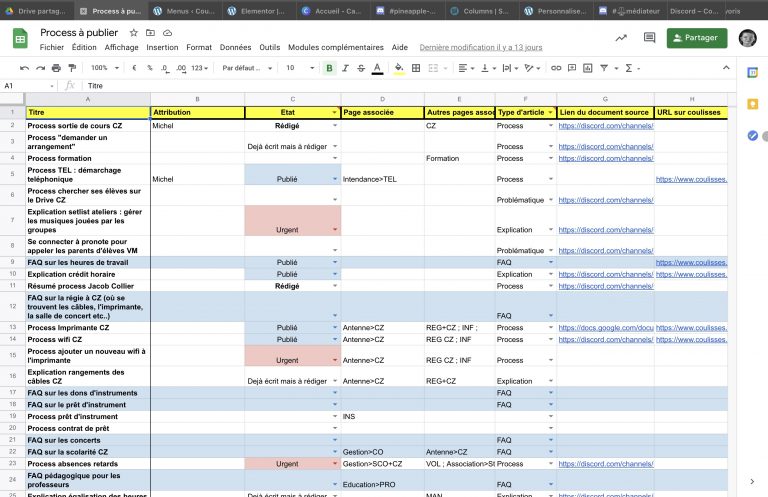Open the Etat dropdown for Process TEL row
Screen dimensions: 768x497
tap(335, 179)
